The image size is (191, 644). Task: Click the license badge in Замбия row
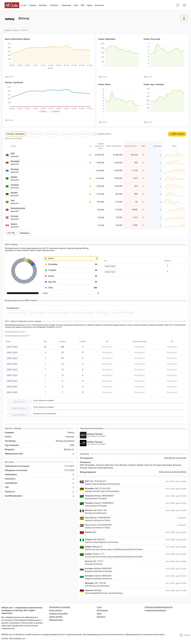click(x=90, y=178)
